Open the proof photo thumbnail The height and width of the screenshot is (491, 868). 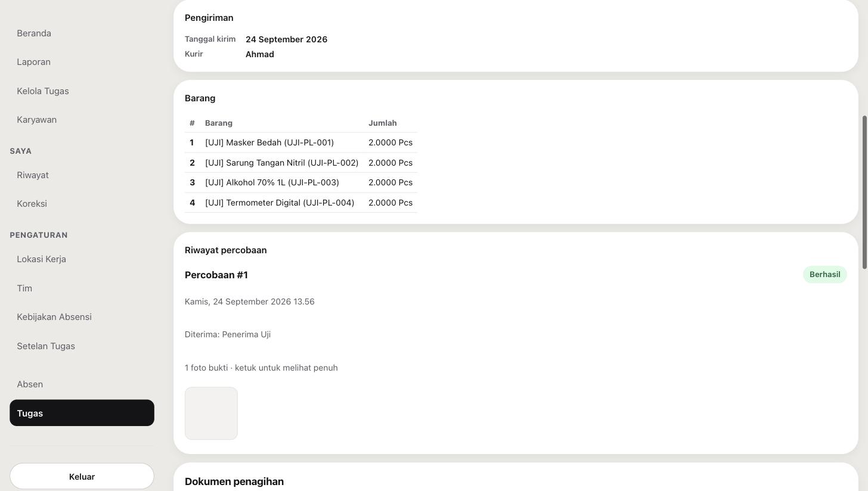211,414
